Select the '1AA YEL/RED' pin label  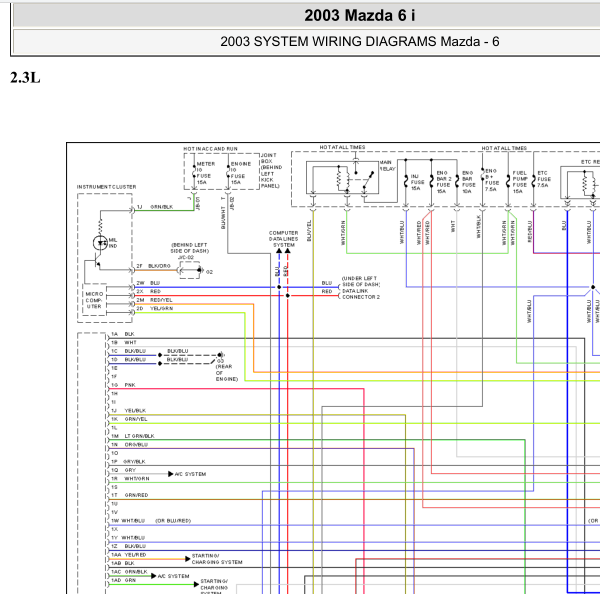pos(129,555)
